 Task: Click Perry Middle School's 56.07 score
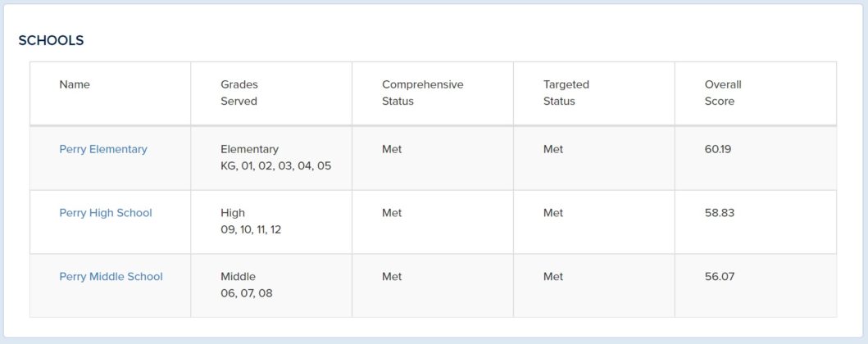coord(719,277)
